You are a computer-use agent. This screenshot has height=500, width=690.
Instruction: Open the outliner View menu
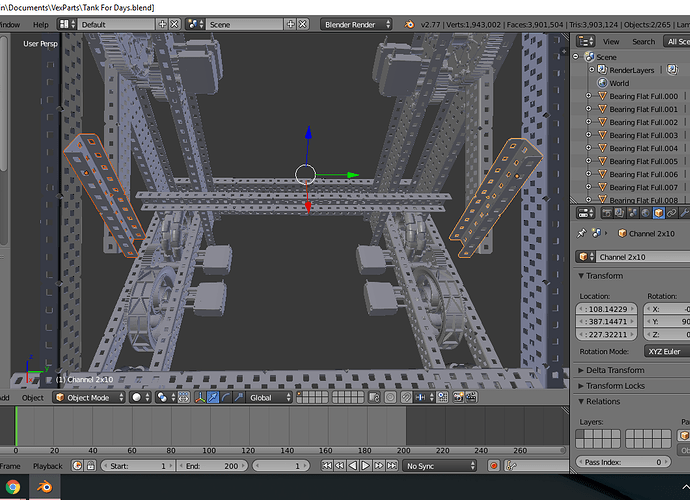pyautogui.click(x=611, y=41)
